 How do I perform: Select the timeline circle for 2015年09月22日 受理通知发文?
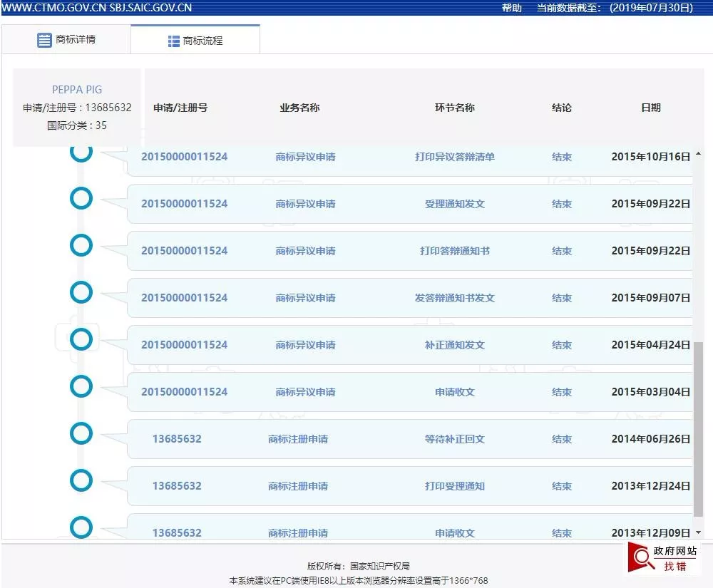[x=81, y=198]
